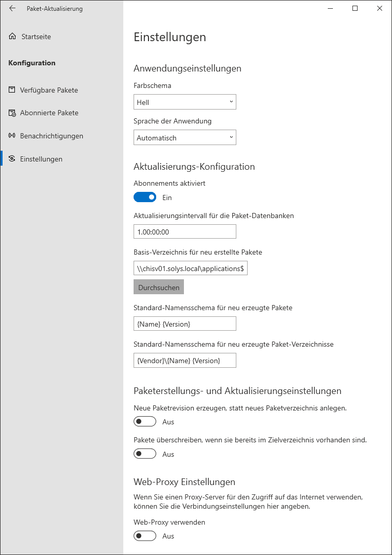Click the Startseite home icon

12,37
